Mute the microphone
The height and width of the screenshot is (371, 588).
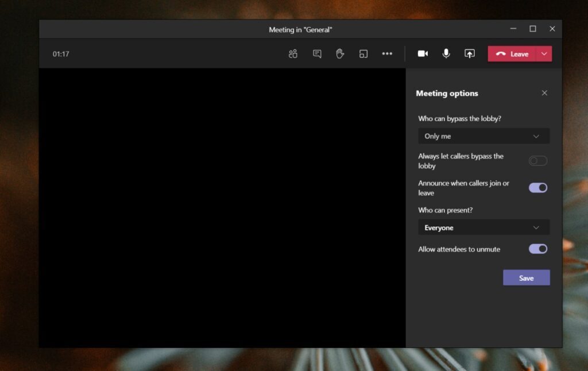point(446,53)
